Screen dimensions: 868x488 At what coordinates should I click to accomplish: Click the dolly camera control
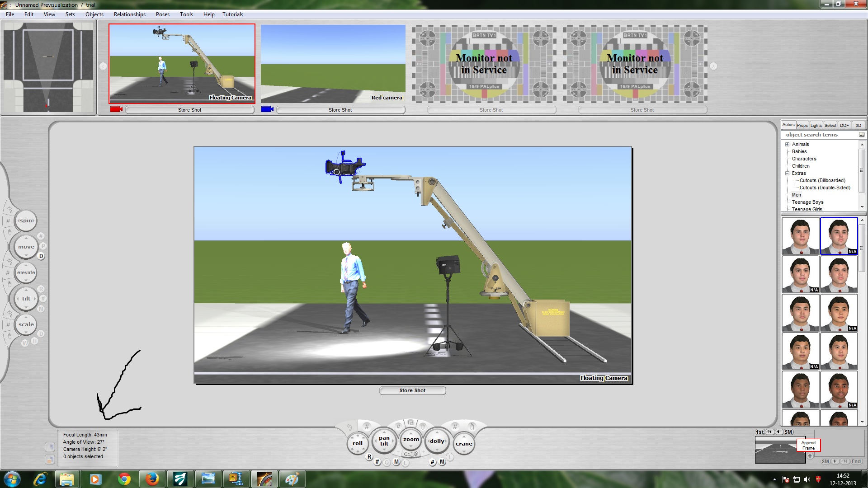(437, 441)
